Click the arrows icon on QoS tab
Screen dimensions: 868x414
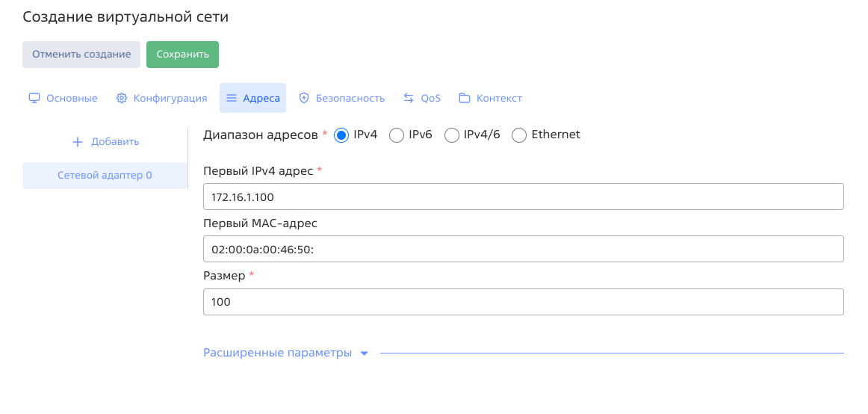click(409, 98)
